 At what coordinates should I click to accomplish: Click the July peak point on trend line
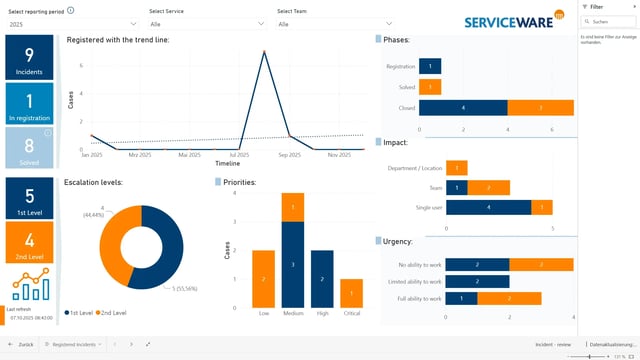coord(264,51)
